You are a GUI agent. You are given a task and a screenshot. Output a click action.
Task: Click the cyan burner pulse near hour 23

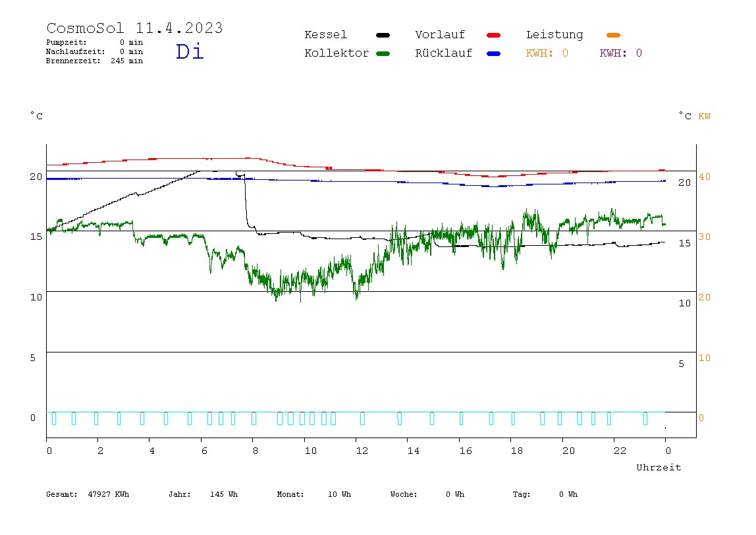645,418
